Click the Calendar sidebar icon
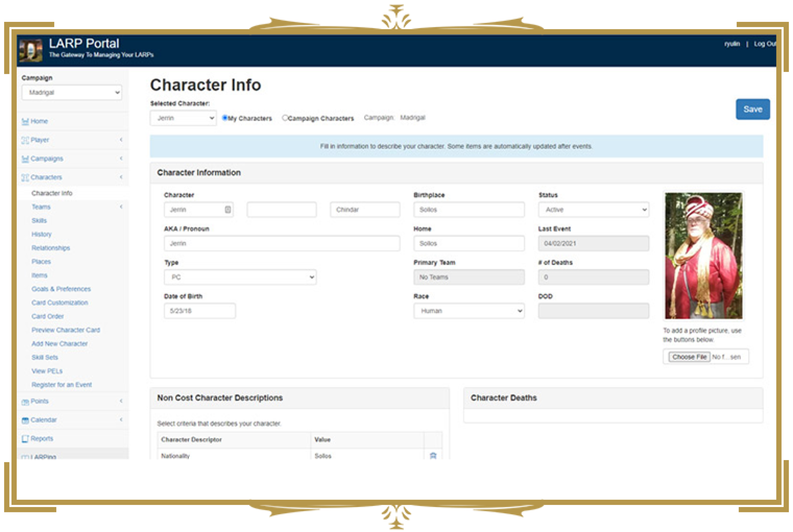Screen dimensions: 793x532 click(25, 421)
